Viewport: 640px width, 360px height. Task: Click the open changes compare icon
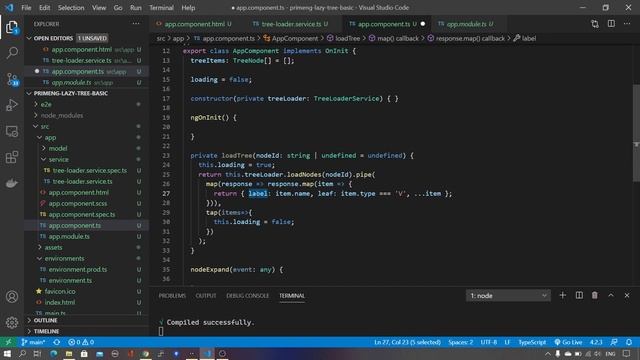pos(595,24)
